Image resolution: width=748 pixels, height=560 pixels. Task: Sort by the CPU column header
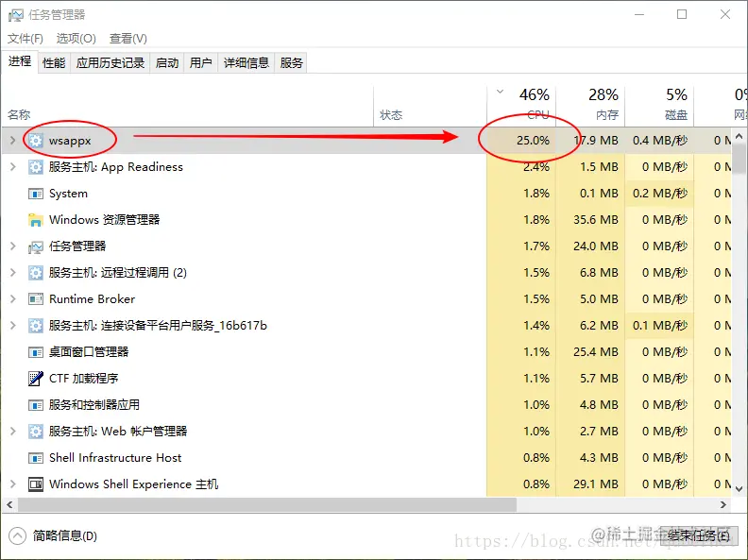pos(521,105)
